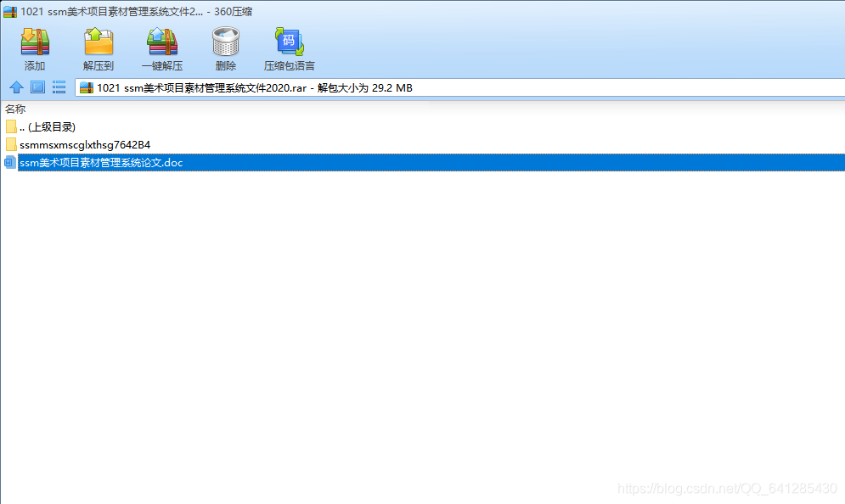Go up one level with the blue arrow
Viewport: 845px width, 504px height.
tap(16, 87)
